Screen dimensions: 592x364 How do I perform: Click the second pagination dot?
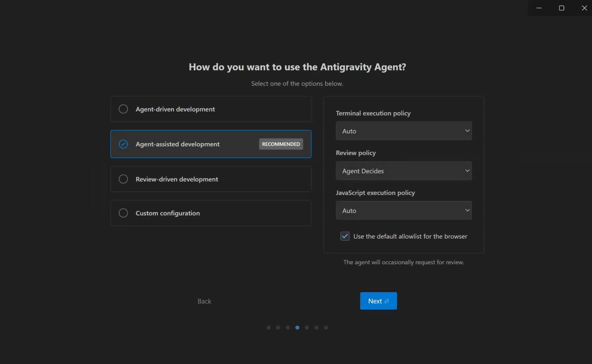pos(278,328)
